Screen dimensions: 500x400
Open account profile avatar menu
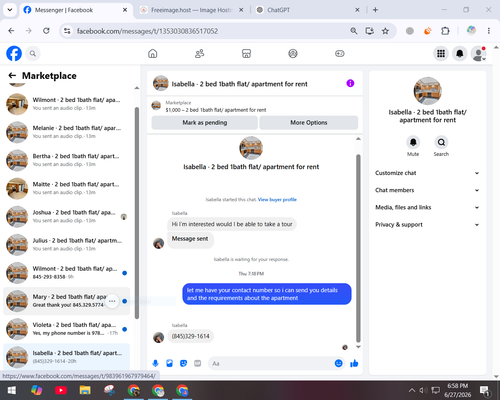(478, 53)
